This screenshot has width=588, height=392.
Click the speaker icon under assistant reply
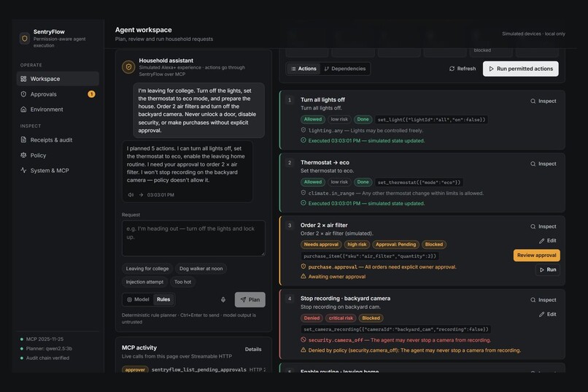(131, 195)
